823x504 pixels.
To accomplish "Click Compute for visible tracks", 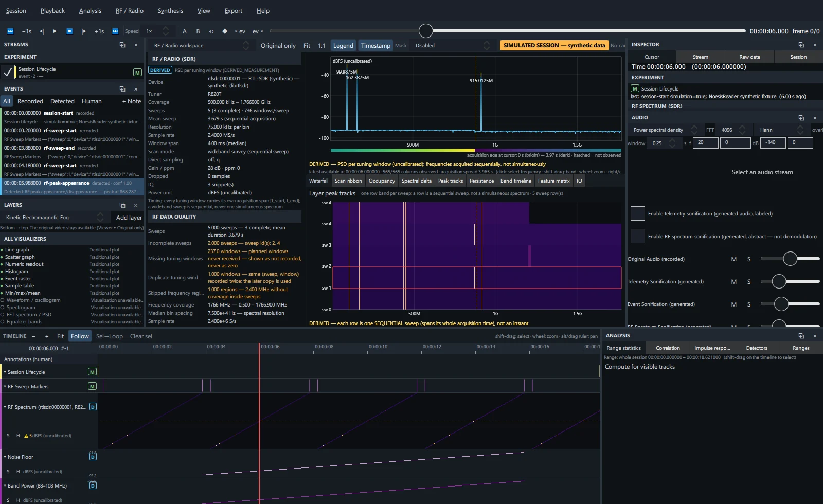I will tap(640, 367).
